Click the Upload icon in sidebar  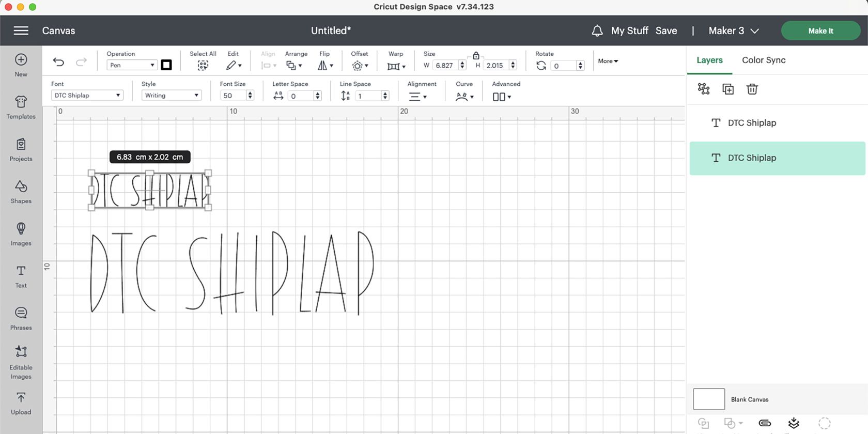pos(21,403)
